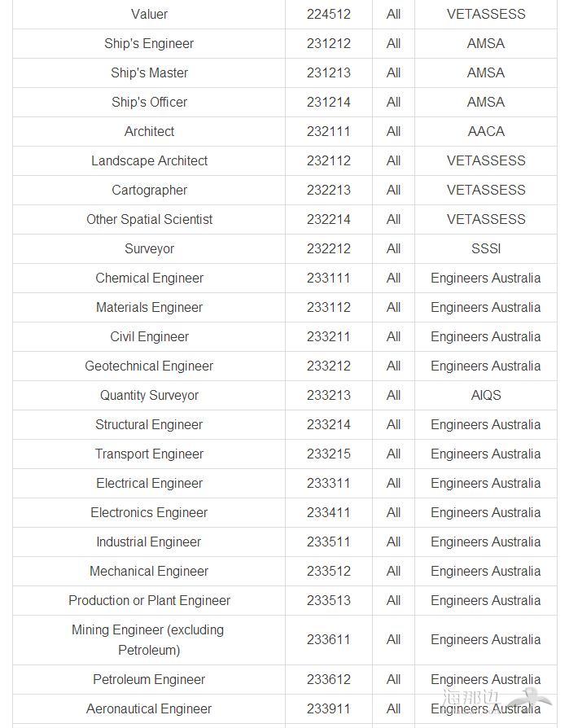Image resolution: width=569 pixels, height=728 pixels.
Task: Click the Cartographer row VETASSESS cell
Action: (x=485, y=190)
